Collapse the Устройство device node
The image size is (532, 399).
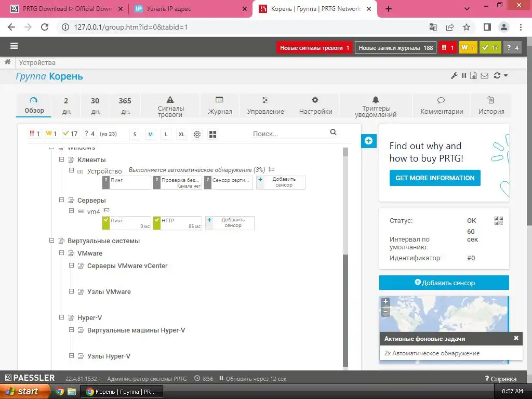[x=71, y=170]
